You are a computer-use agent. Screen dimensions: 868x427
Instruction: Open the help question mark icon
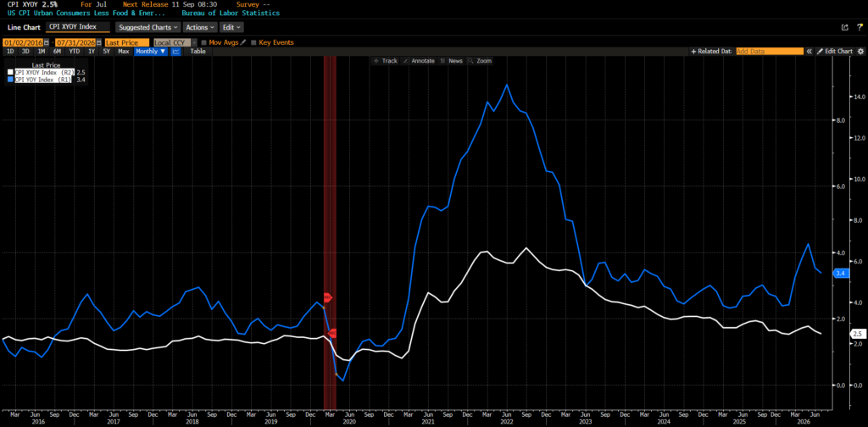(x=860, y=27)
